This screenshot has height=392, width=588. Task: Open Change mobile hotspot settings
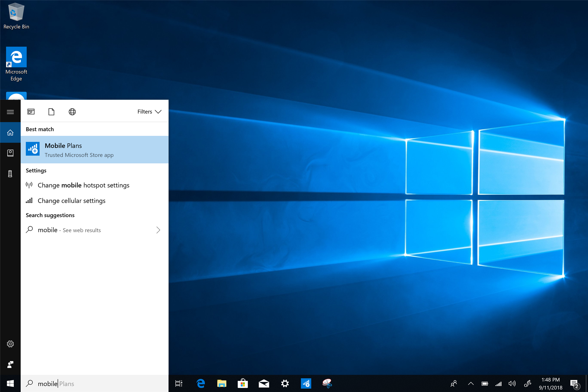(x=94, y=185)
